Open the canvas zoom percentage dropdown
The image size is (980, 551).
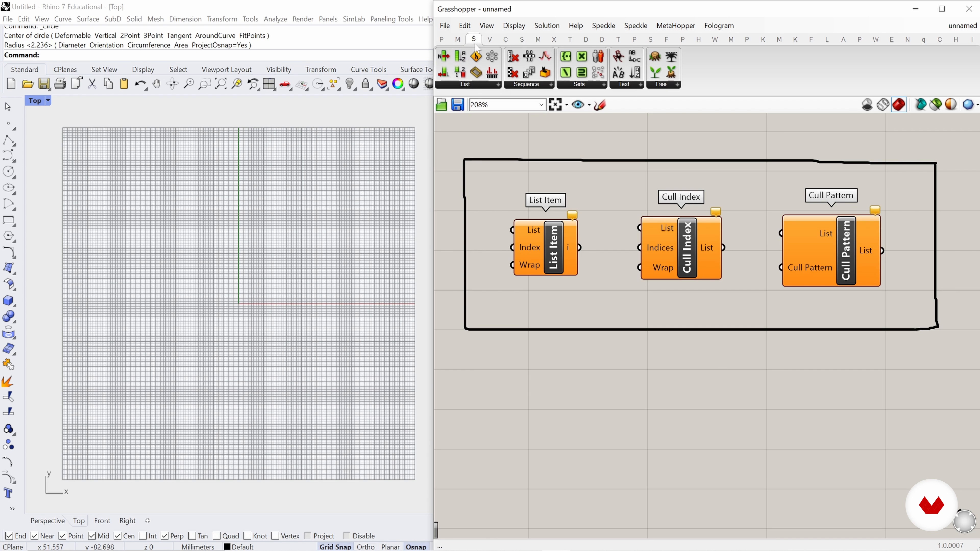tap(541, 105)
